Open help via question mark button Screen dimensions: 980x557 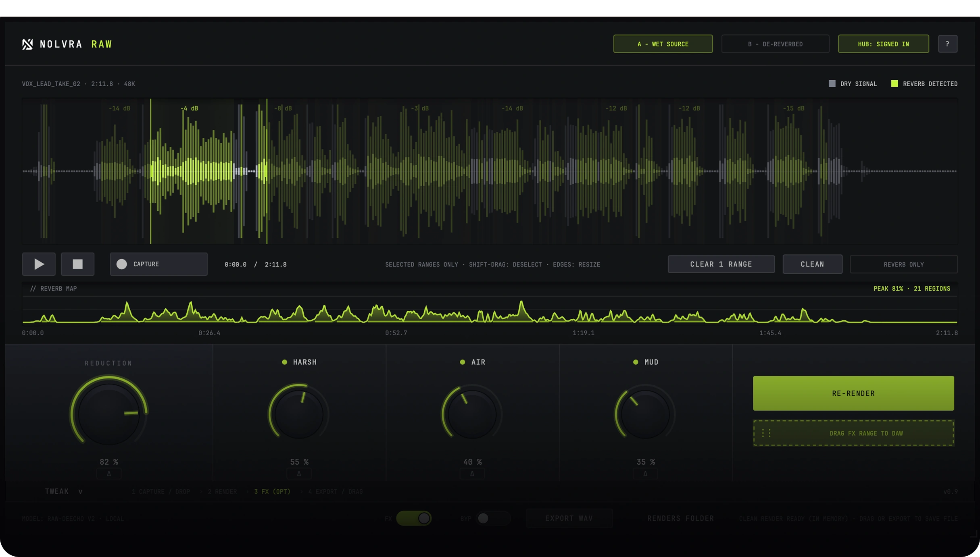tap(947, 44)
